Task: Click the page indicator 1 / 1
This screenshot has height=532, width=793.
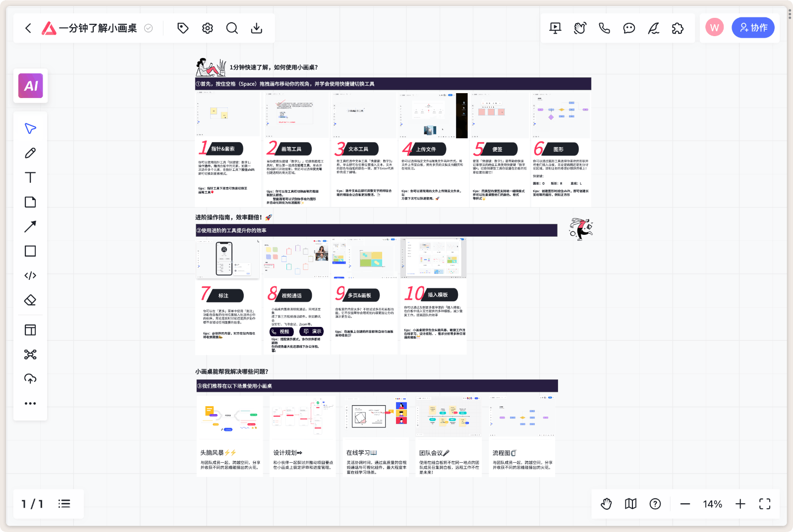Action: coord(32,504)
